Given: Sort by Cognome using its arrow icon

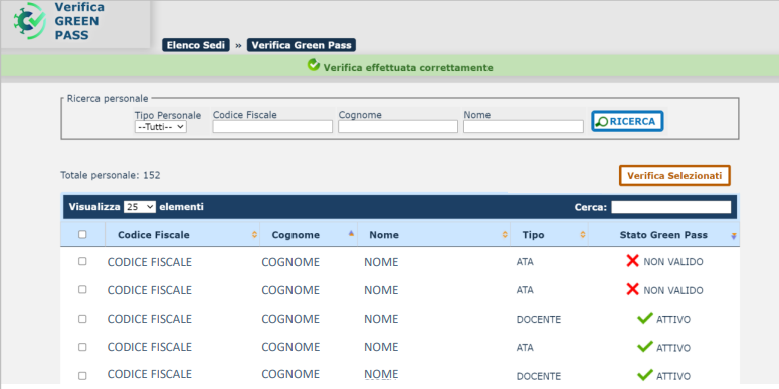Looking at the screenshot, I should [x=351, y=233].
